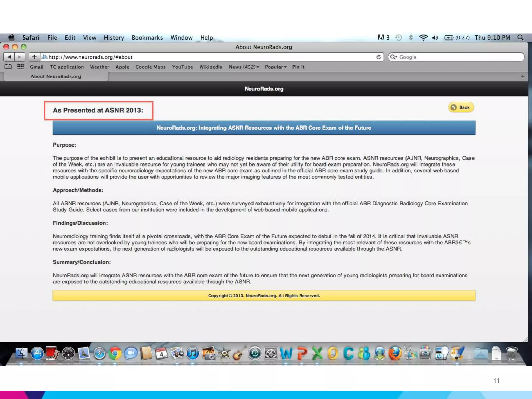Click the yellow Back button
This screenshot has width=532, height=399.
[x=461, y=107]
